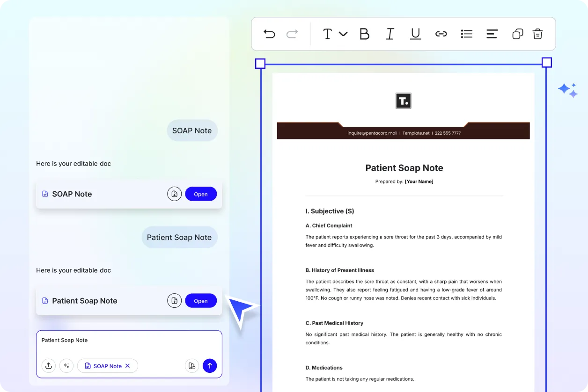Image resolution: width=588 pixels, height=392 pixels.
Task: Select the top-left resize handle of the frame
Action: pos(260,63)
